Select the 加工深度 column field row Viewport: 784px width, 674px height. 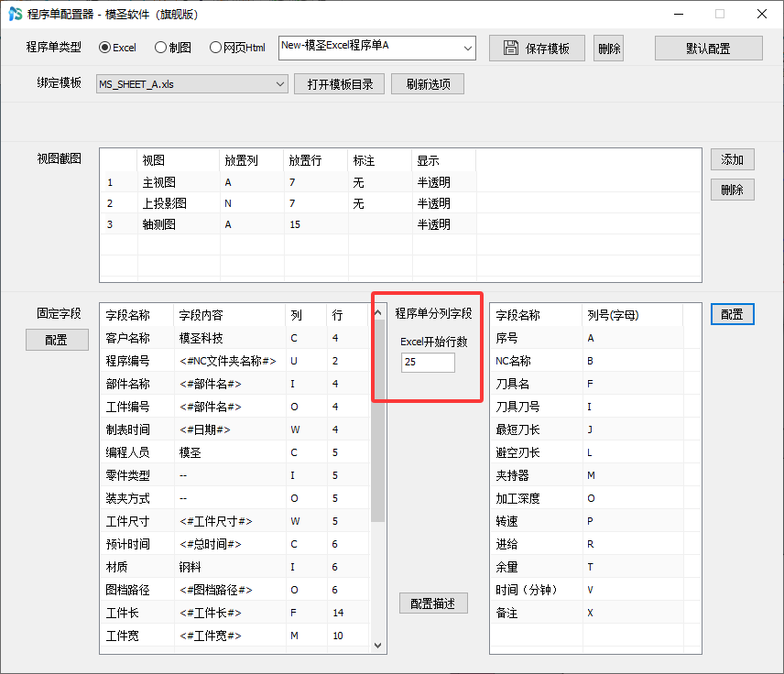click(595, 498)
